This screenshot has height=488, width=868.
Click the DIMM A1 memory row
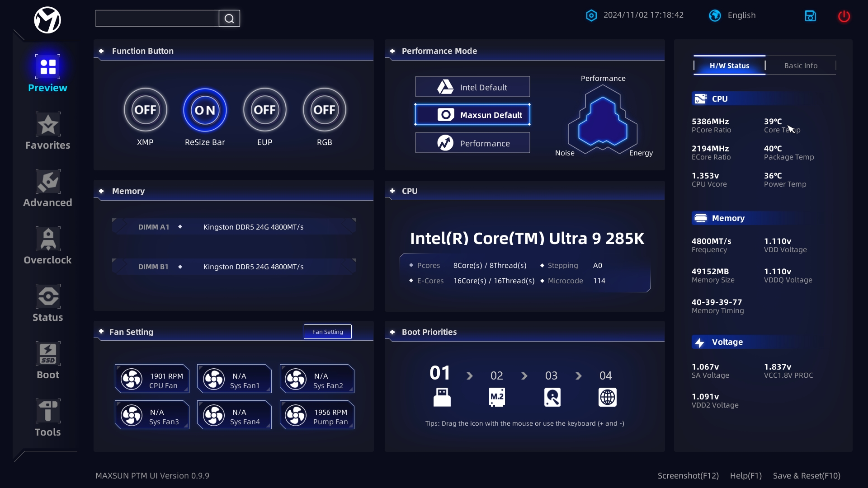pyautogui.click(x=234, y=227)
